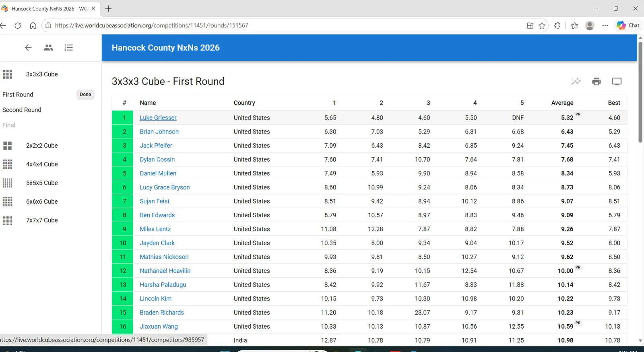Click the back arrow in WCA Live sidebar
The height and width of the screenshot is (352, 644).
(x=28, y=47)
